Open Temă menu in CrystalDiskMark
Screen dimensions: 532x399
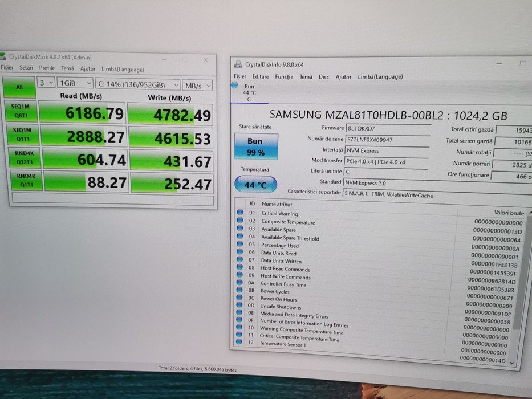(67, 68)
